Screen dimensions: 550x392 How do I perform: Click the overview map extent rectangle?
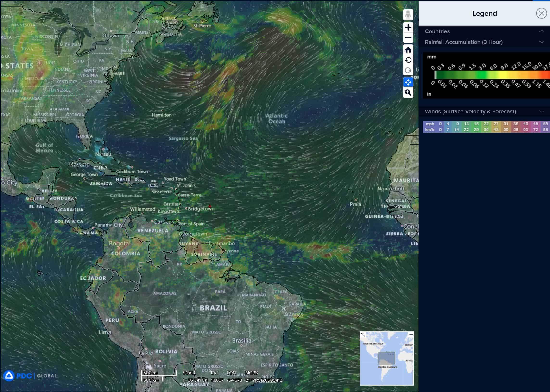386,358
